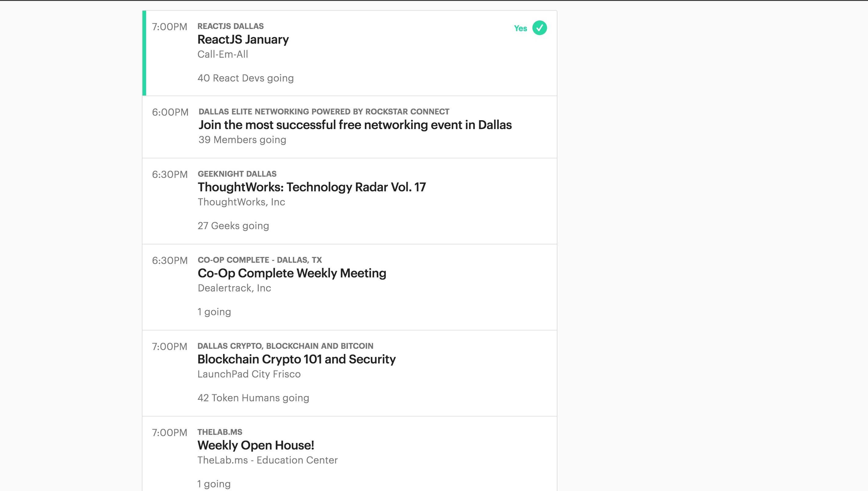Screen dimensions: 868x491
Task: Open Blockchain Crypto 101 and Security event
Action: 296,359
